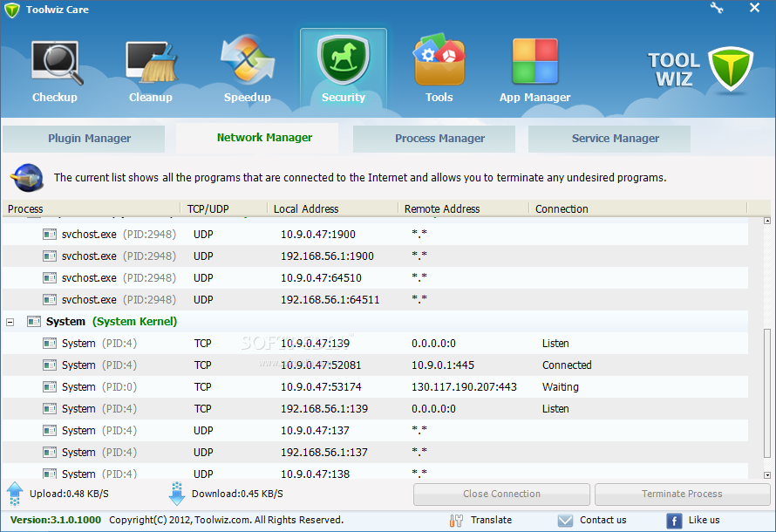776x532 pixels.
Task: Click the Contact us envelope icon
Action: 565,520
